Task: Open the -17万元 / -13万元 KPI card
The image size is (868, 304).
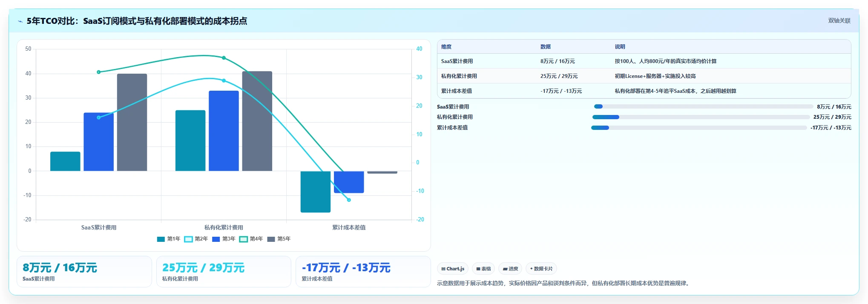Action: (x=363, y=272)
